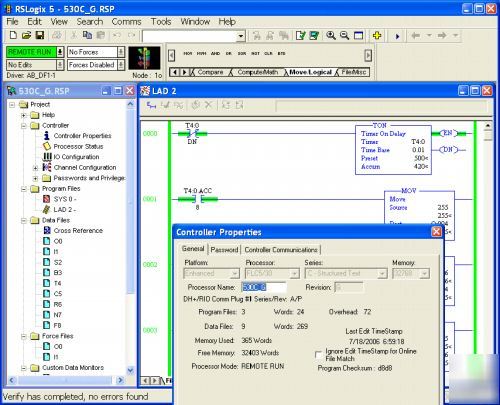The image size is (500, 405).
Task: Open the N7 data file
Action: [x=57, y=315]
